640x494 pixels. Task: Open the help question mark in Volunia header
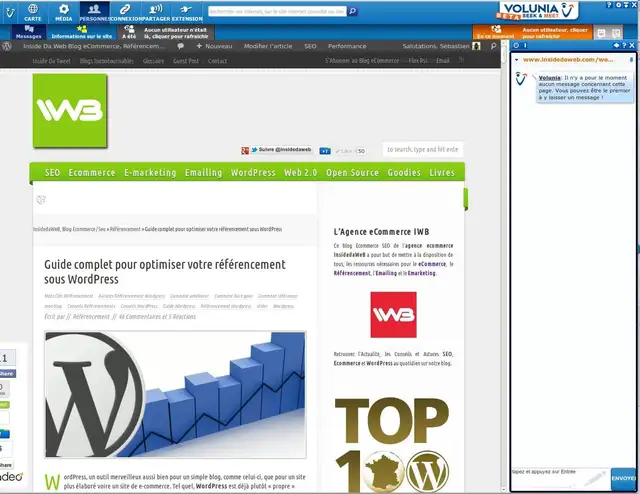[610, 4]
